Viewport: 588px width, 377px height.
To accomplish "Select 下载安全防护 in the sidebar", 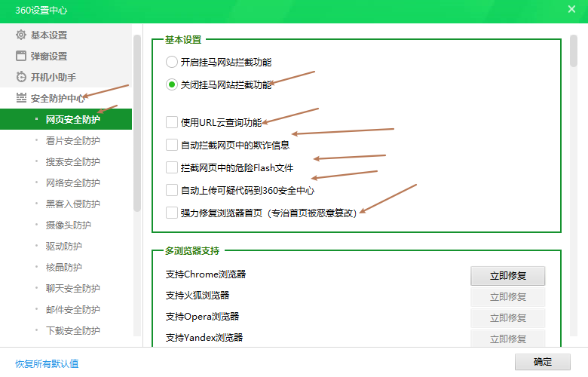I will point(73,330).
